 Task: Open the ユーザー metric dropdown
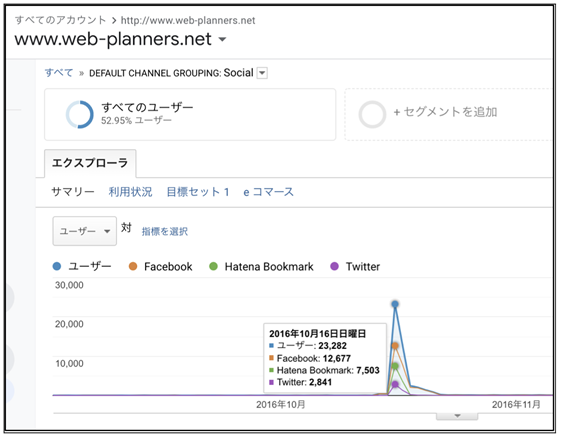[85, 231]
